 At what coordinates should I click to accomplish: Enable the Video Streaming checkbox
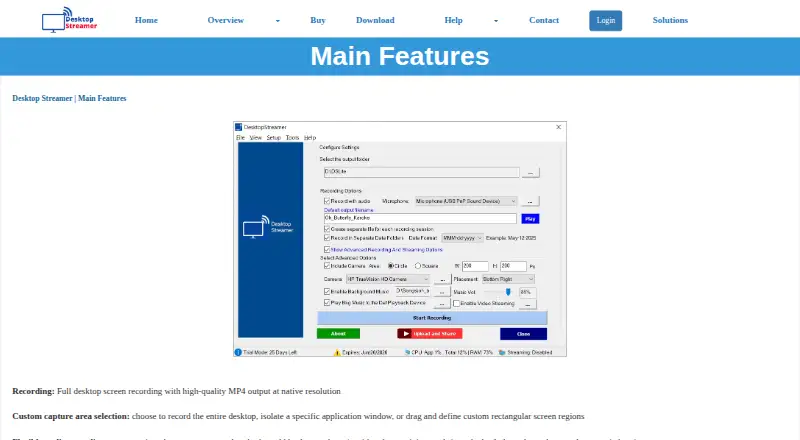click(x=457, y=303)
